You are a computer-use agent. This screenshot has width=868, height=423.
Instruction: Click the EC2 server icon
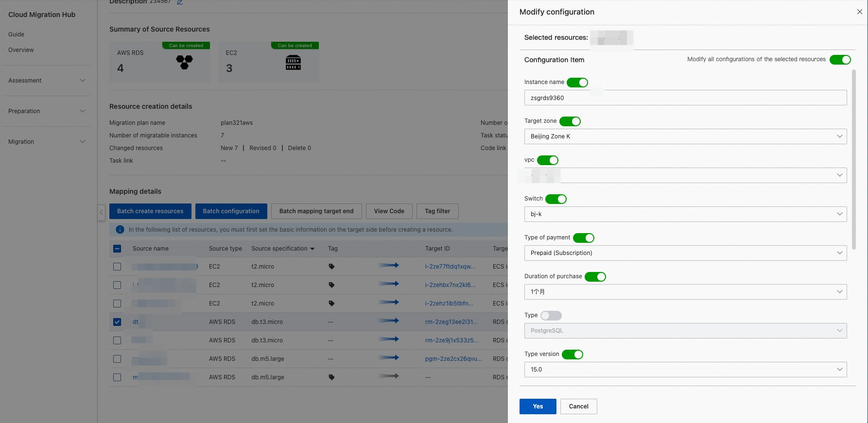point(293,62)
